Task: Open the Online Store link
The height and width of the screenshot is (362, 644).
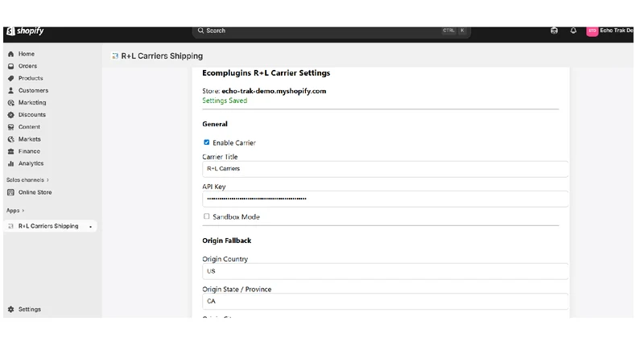Action: 35,192
